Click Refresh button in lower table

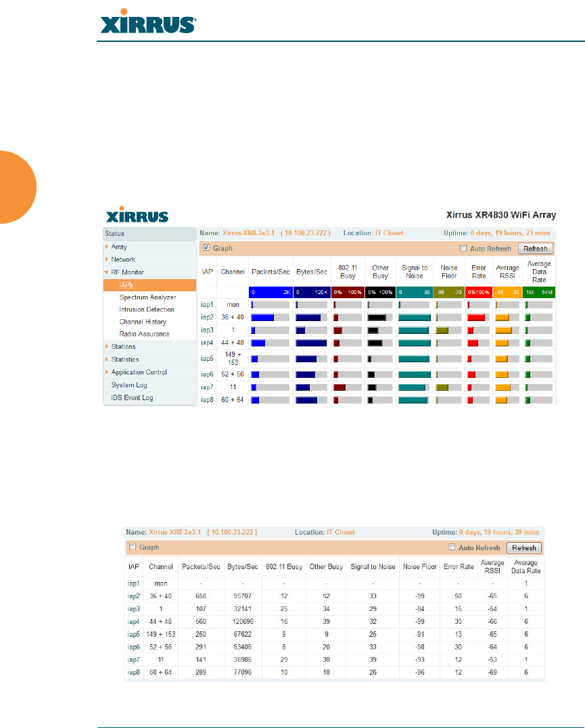click(523, 548)
